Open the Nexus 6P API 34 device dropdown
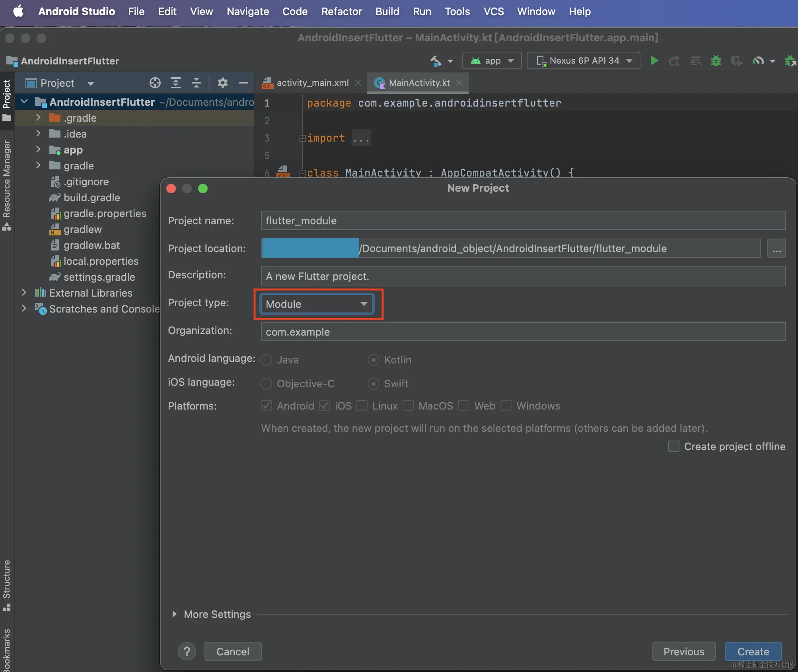Screen dimensions: 798x672 point(583,61)
